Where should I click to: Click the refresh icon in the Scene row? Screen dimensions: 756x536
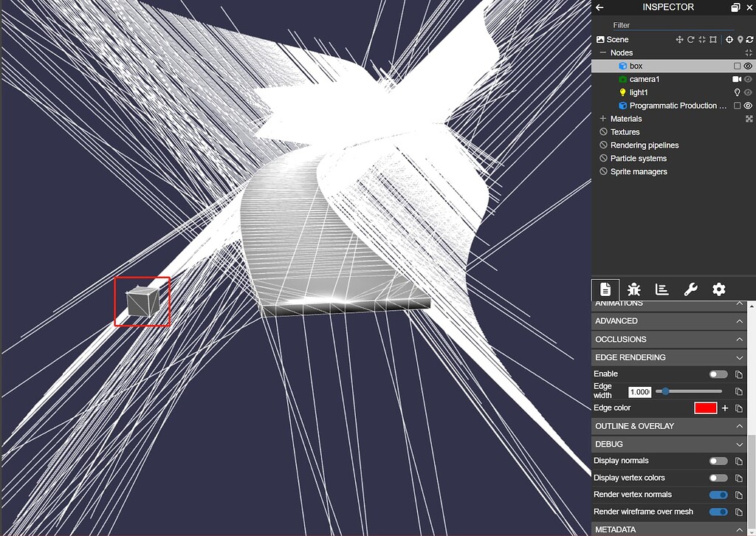point(751,40)
